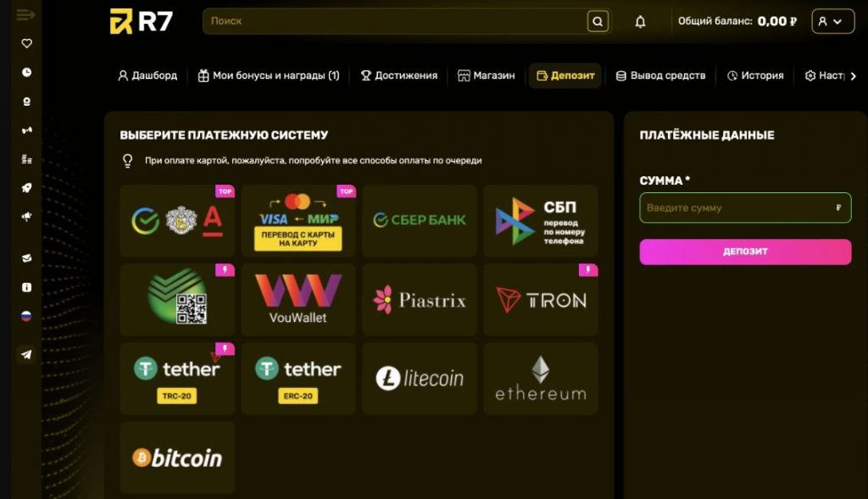Open favorites heart icon in sidebar
The height and width of the screenshot is (499, 868).
[x=26, y=43]
